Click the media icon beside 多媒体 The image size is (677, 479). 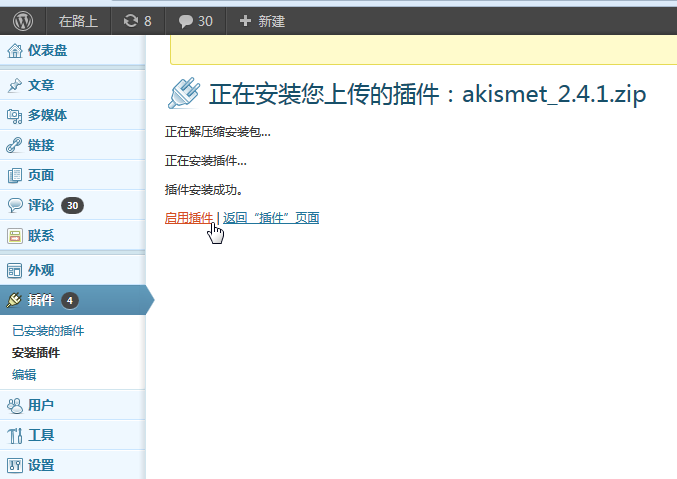click(15, 116)
